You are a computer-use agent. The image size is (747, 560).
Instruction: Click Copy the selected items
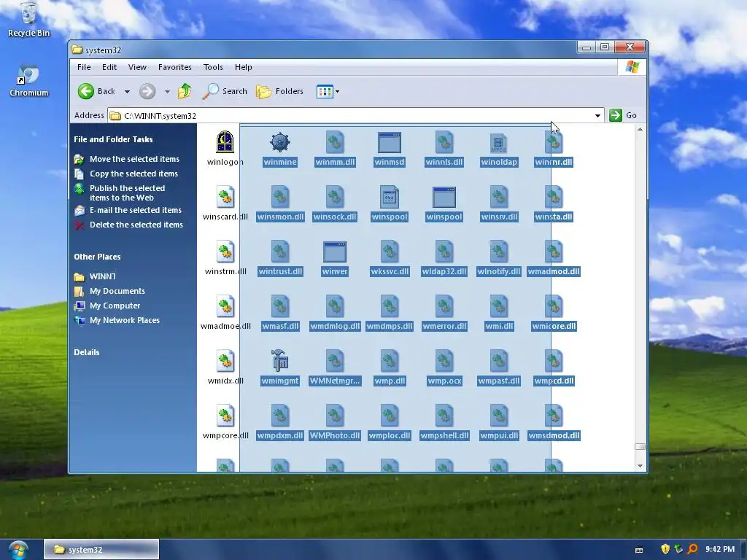[134, 174]
